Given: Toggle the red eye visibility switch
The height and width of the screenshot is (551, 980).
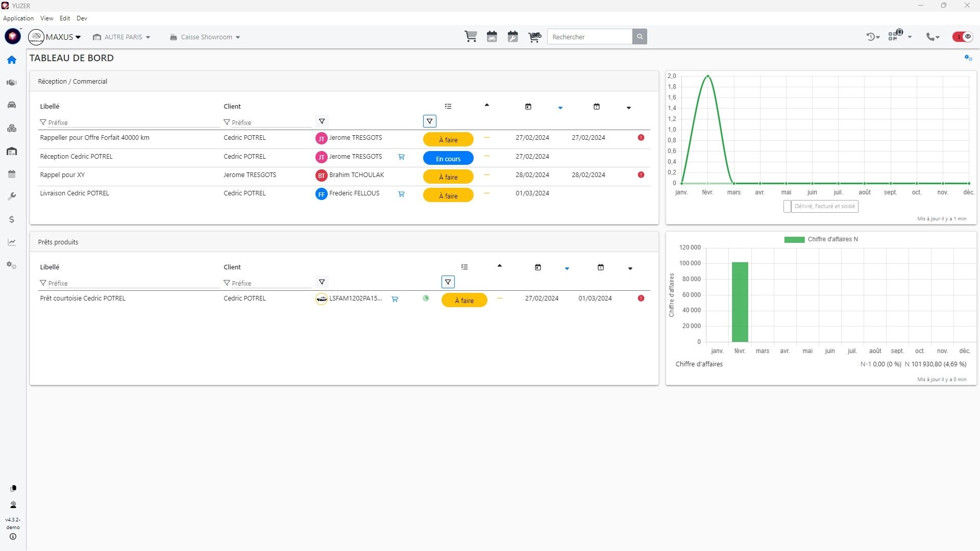Looking at the screenshot, I should point(963,37).
